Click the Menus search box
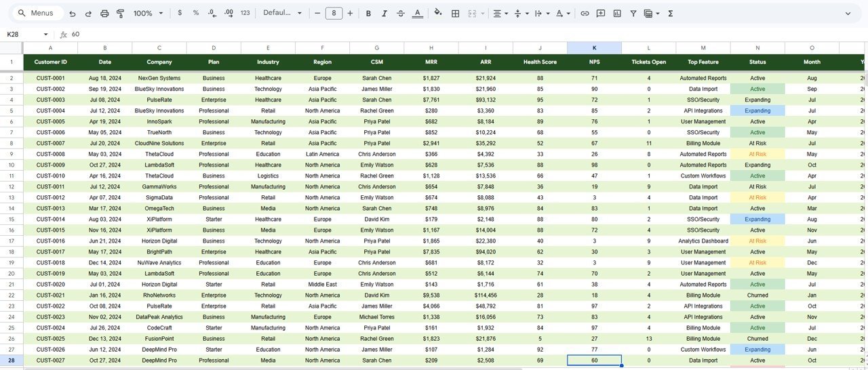The width and height of the screenshot is (868, 370). tap(39, 14)
